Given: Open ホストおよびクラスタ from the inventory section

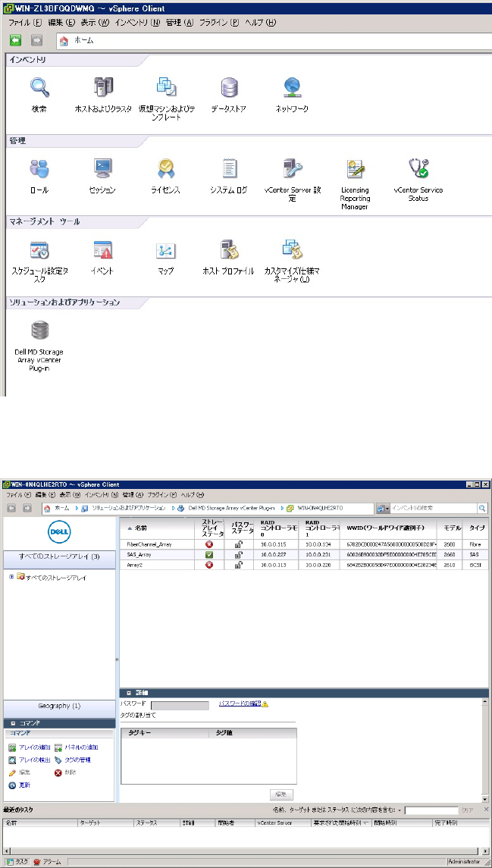Looking at the screenshot, I should (x=103, y=87).
